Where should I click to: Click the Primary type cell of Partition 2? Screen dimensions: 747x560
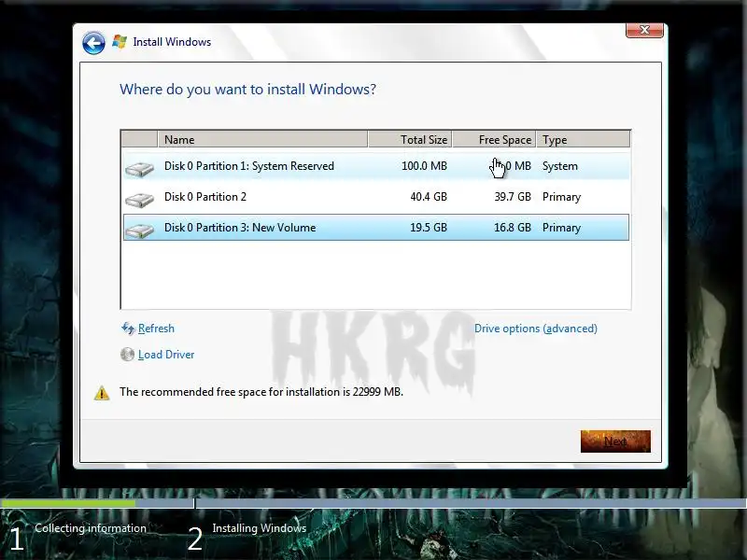pos(561,197)
